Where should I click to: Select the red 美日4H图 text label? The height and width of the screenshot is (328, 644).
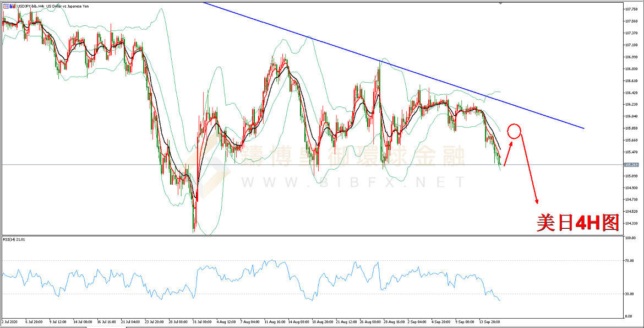coord(577,222)
